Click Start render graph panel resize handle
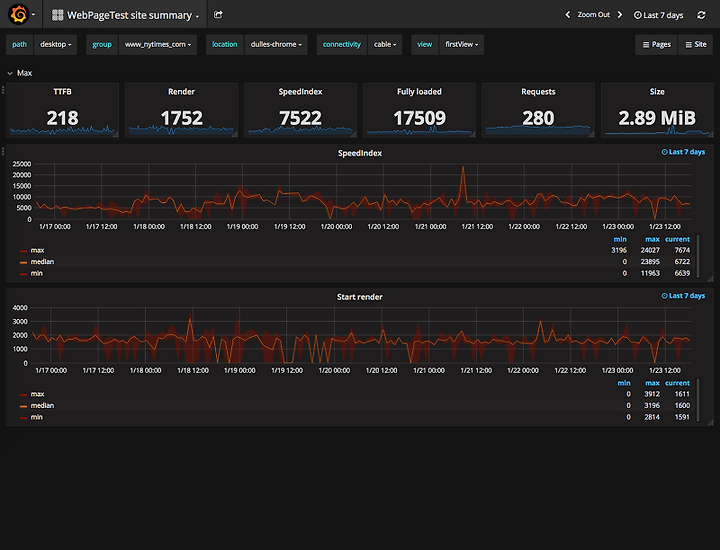This screenshot has width=720, height=550. click(x=710, y=422)
